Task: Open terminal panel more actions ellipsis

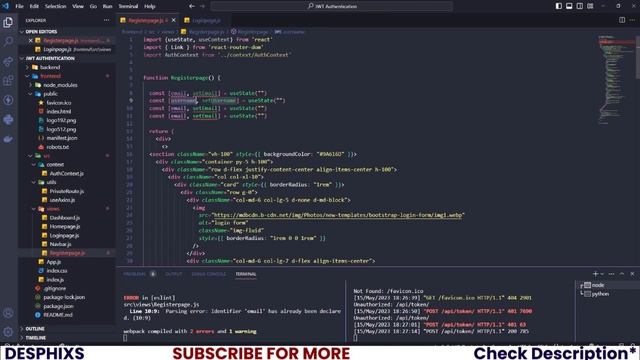Action: [611, 274]
